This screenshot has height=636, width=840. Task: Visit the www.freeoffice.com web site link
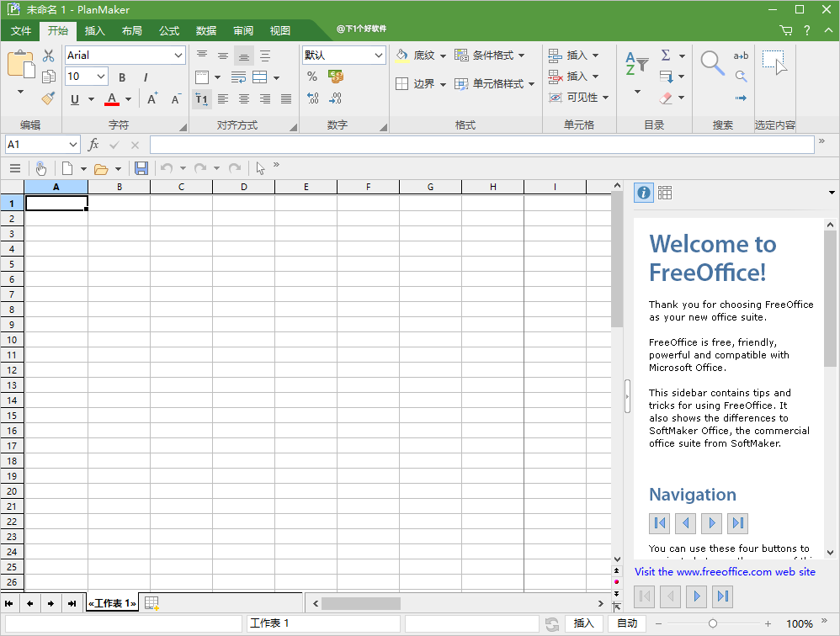(725, 571)
